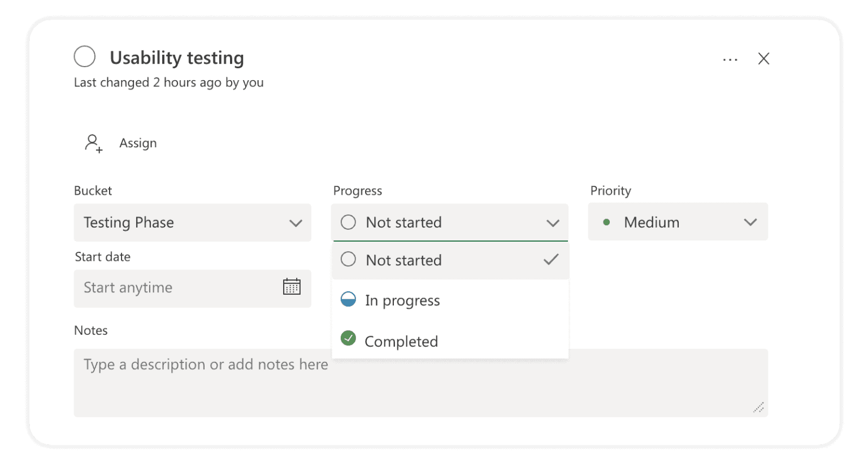868x468 pixels.
Task: Select Not started from progress list
Action: click(x=450, y=260)
